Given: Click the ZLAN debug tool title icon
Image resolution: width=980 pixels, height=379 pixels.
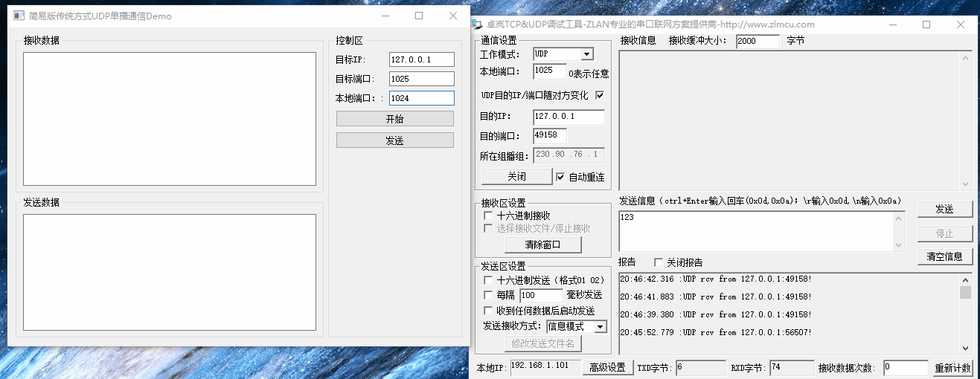Looking at the screenshot, I should (x=477, y=25).
